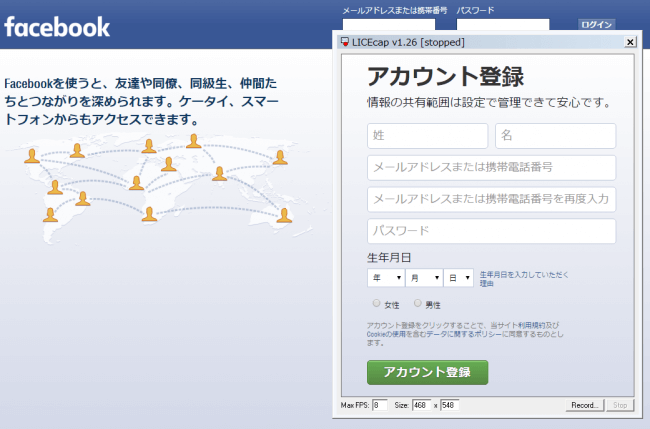Click the 名 first name field
Image resolution: width=650 pixels, height=429 pixels.
pos(555,136)
